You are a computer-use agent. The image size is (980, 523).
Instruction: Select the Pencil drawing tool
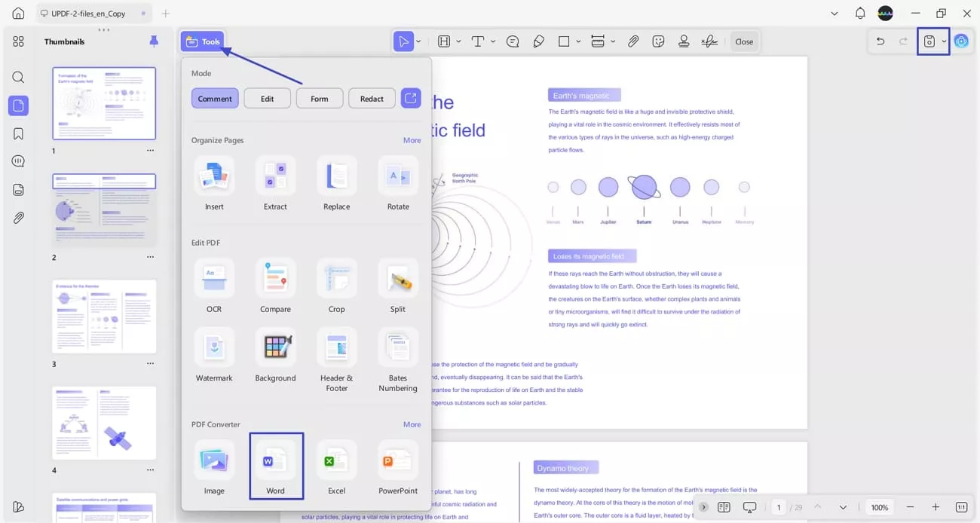click(x=538, y=41)
